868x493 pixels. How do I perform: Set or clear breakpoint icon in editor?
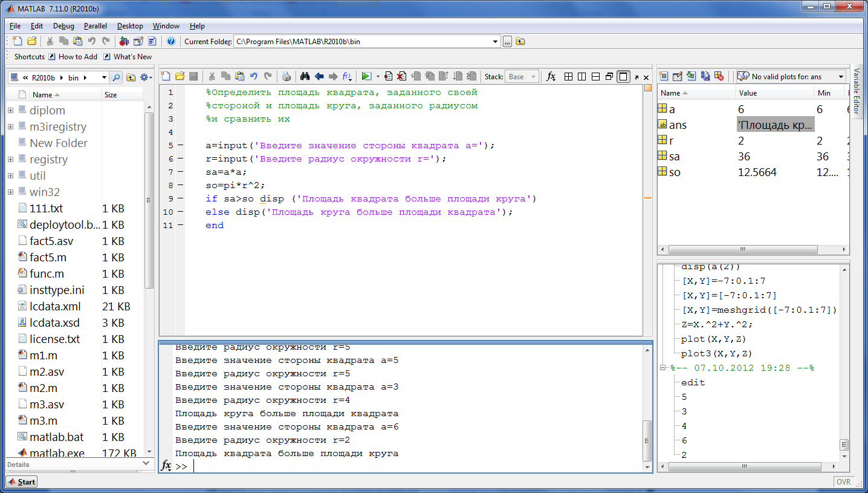tap(388, 76)
